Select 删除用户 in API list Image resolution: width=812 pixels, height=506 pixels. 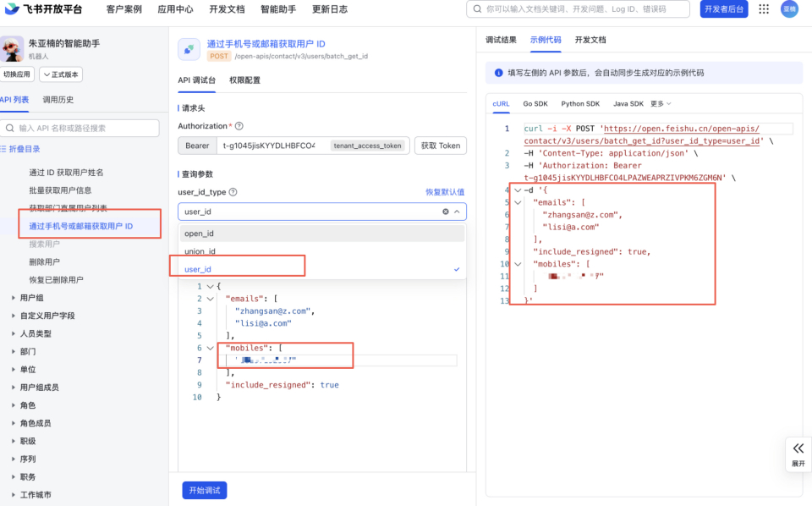(x=44, y=261)
